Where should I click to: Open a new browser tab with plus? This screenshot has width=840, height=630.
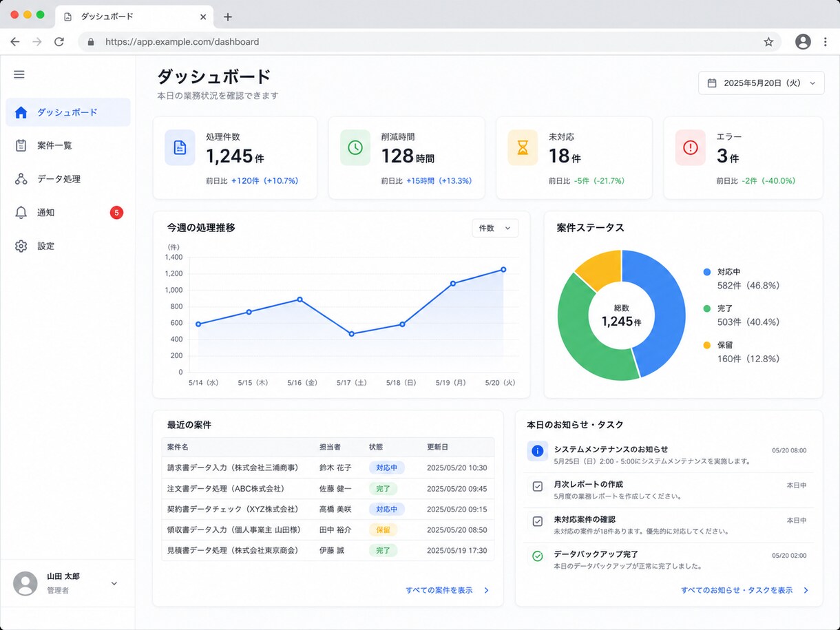coord(228,17)
